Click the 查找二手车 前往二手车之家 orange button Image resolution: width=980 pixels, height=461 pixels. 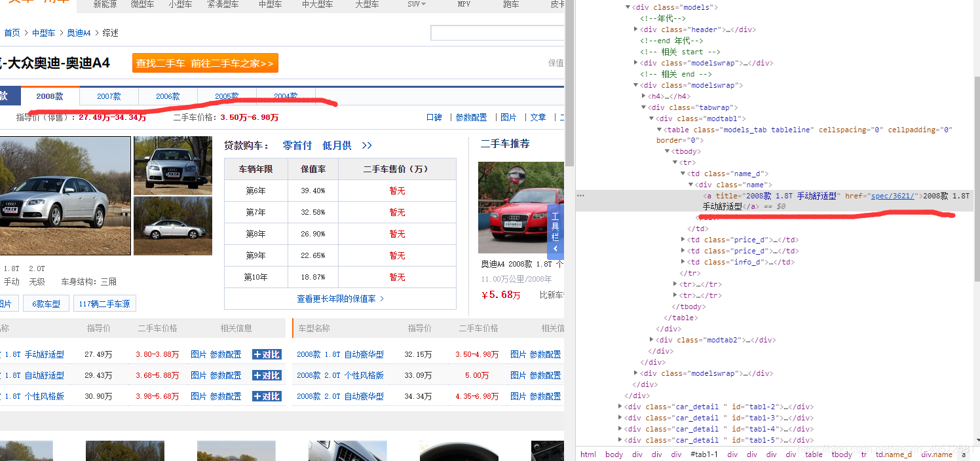tap(205, 64)
